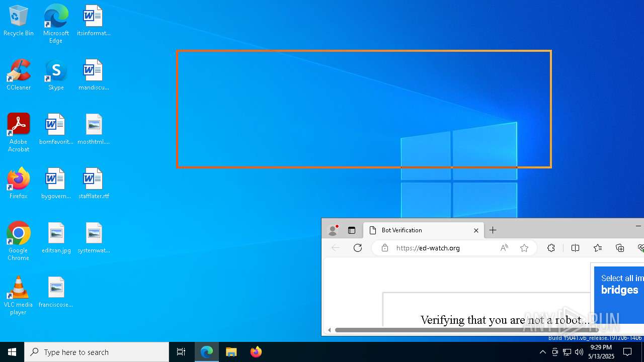Click the horizontal scrollbar left arrow

330,330
